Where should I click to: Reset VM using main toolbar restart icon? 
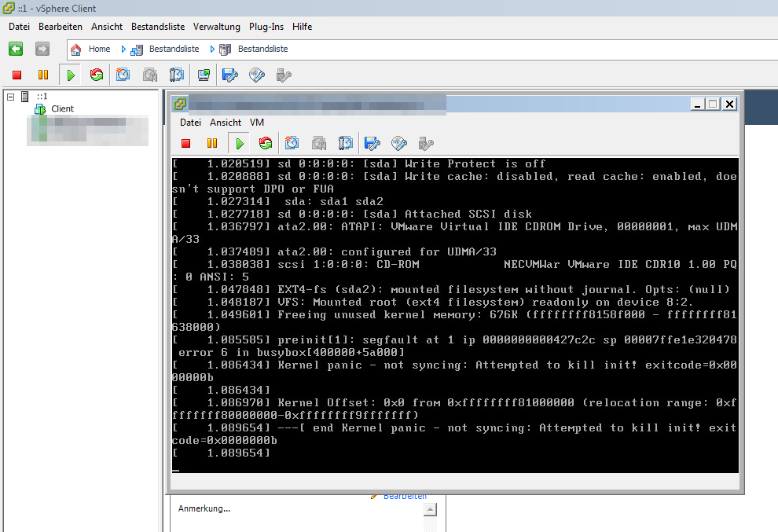pos(96,75)
